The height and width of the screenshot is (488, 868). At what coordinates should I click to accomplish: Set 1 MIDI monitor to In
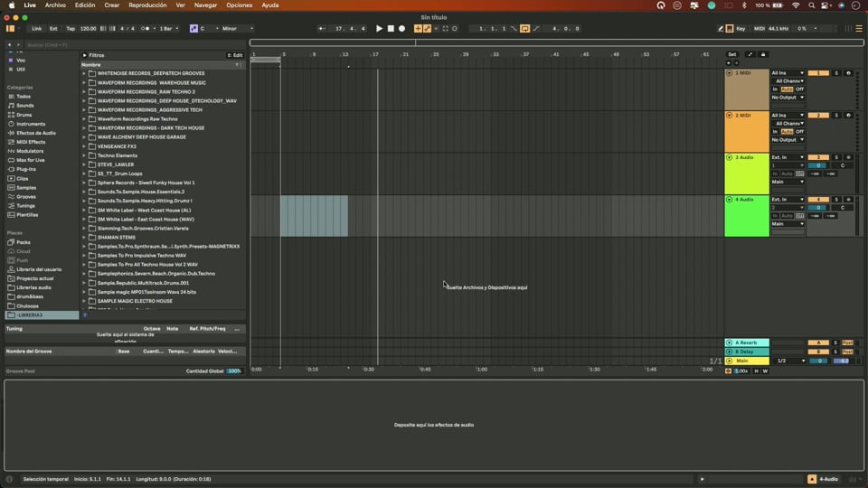pyautogui.click(x=775, y=89)
